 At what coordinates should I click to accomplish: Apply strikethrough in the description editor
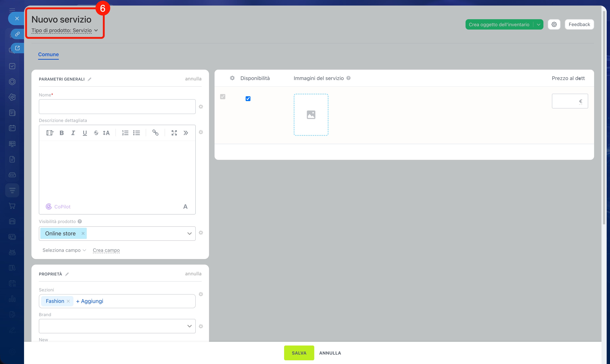point(96,133)
